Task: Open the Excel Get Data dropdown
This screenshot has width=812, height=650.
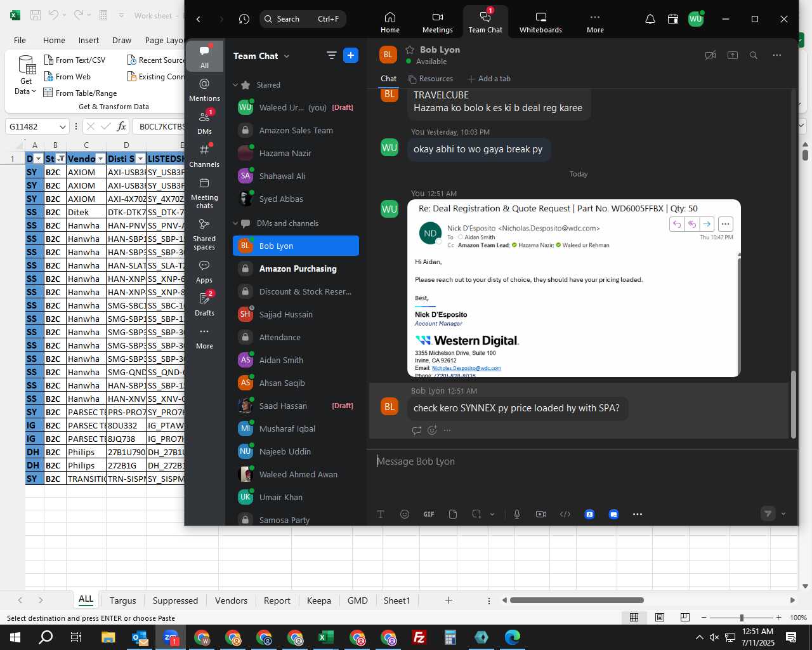Action: pyautogui.click(x=26, y=76)
